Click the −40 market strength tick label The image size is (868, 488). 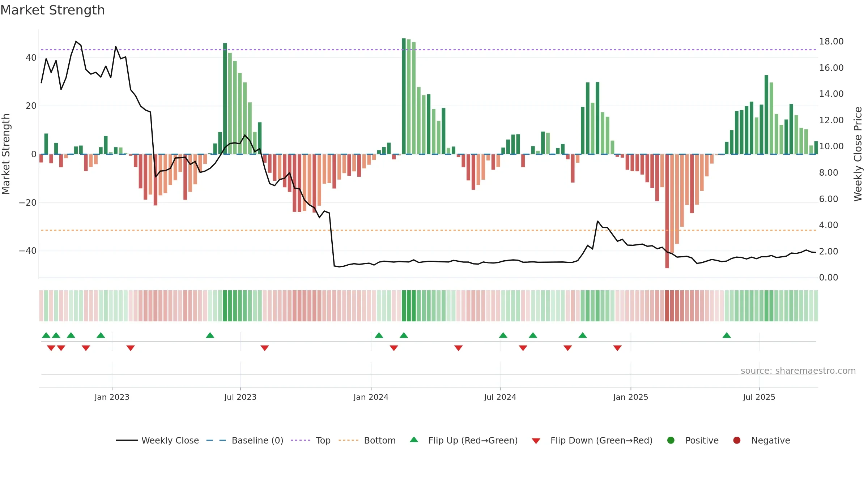click(27, 251)
